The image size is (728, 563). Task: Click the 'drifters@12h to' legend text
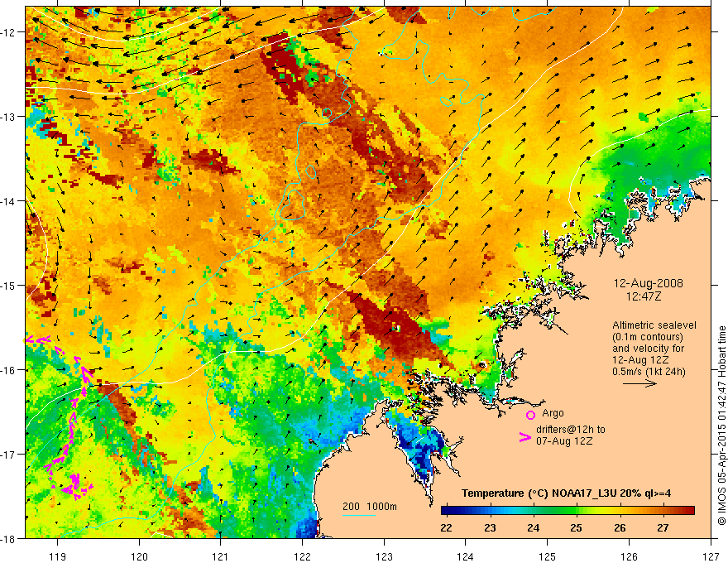(571, 430)
